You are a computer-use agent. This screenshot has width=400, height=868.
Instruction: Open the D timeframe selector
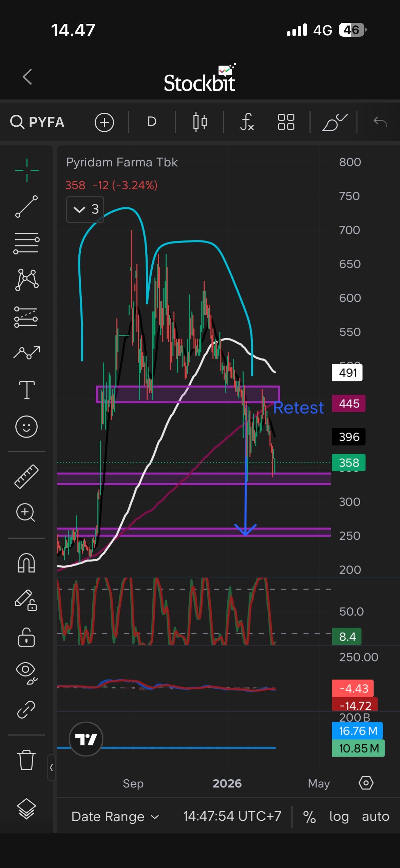152,122
